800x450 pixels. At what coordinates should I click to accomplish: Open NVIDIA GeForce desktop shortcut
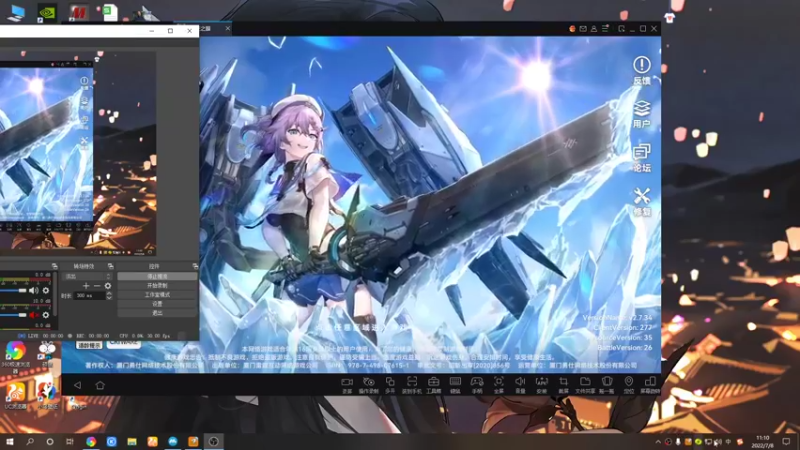tap(47, 12)
